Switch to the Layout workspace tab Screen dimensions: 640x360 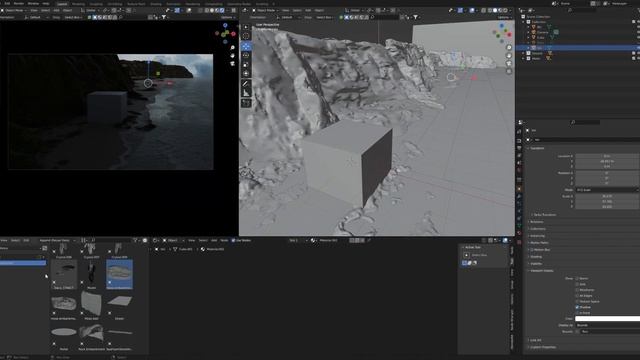(x=62, y=4)
